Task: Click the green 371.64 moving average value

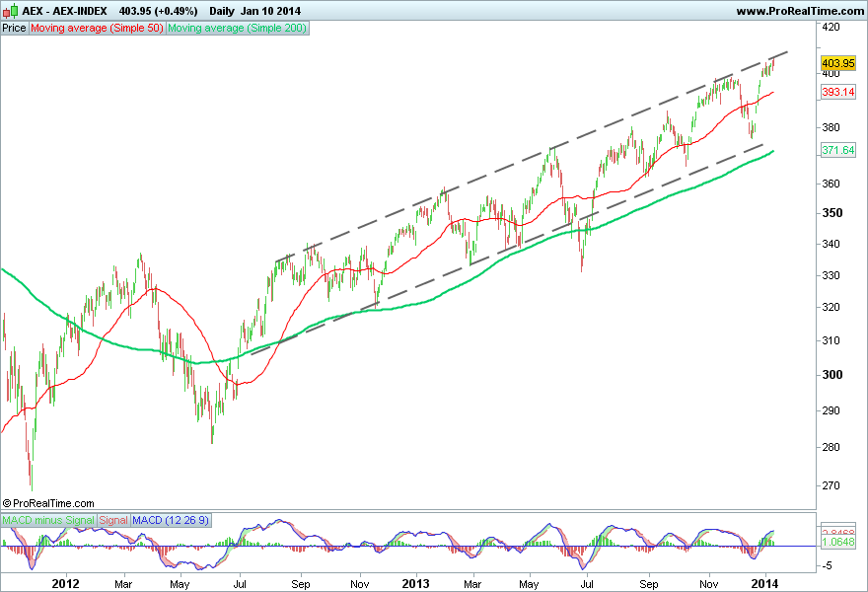Action: pyautogui.click(x=838, y=150)
